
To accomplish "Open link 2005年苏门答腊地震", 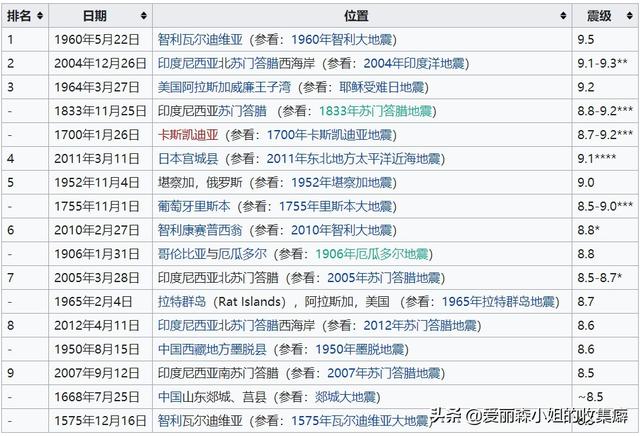I will [384, 278].
